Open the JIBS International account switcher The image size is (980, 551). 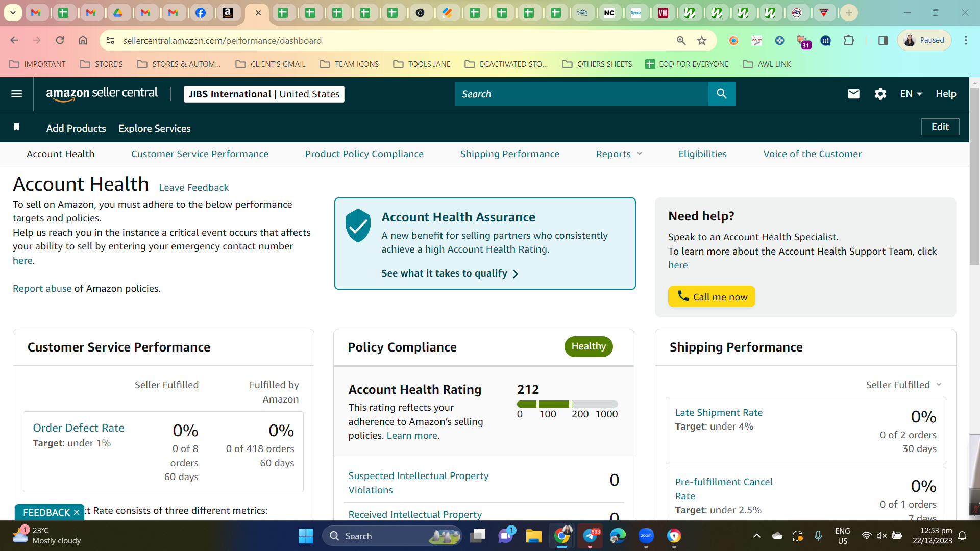coord(264,94)
